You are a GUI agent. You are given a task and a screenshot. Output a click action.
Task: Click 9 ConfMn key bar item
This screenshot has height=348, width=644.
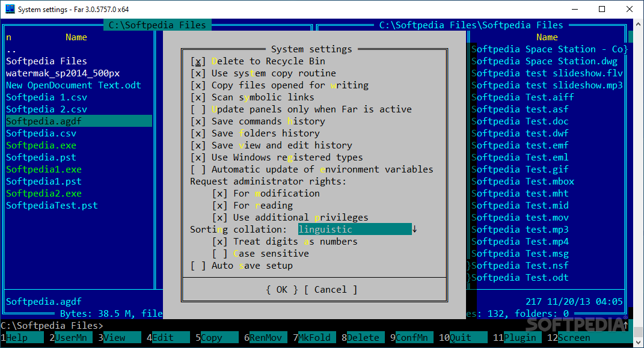(411, 337)
